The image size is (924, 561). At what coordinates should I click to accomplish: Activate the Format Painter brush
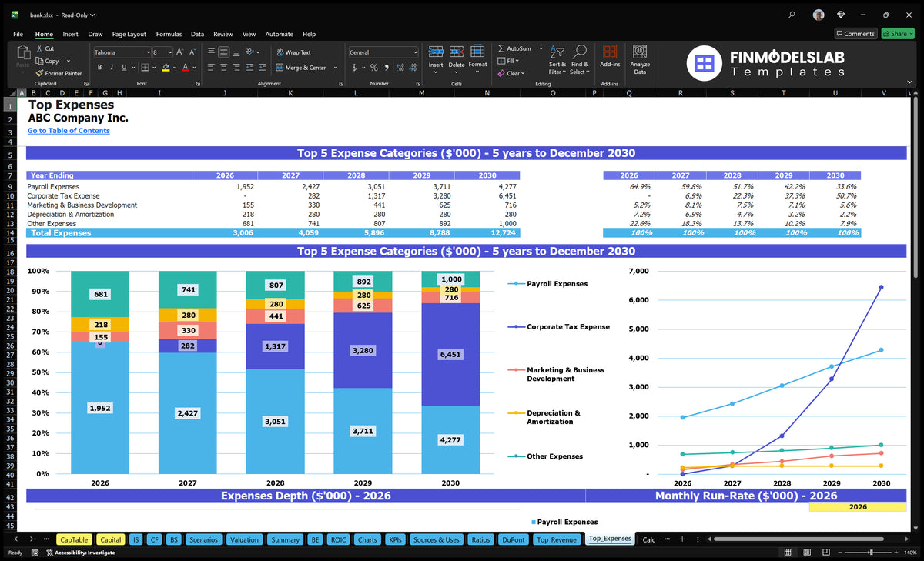tap(40, 73)
